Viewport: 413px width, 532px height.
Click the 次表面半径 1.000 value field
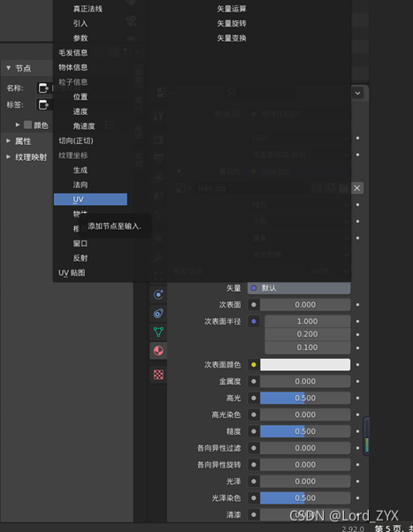[x=308, y=322]
